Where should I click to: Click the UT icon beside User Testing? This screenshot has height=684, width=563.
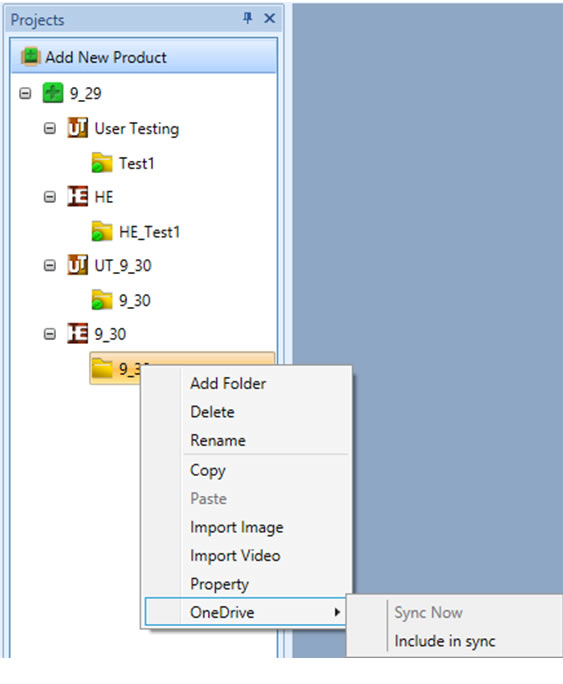tap(78, 128)
